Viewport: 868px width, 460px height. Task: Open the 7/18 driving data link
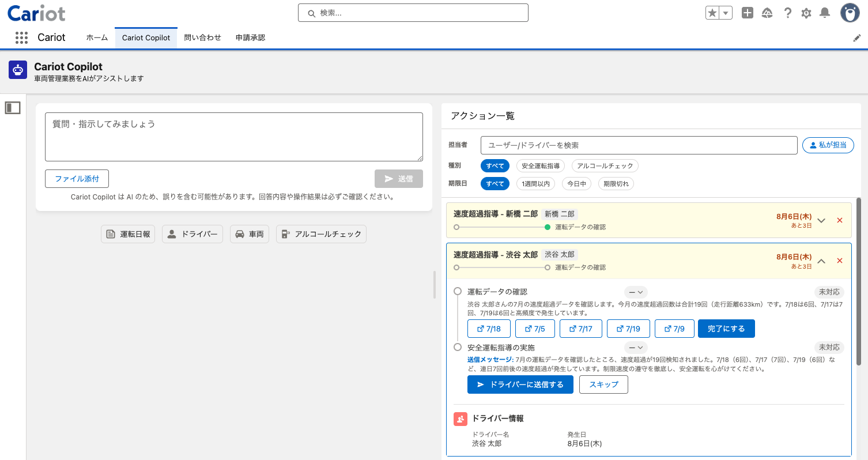point(488,329)
